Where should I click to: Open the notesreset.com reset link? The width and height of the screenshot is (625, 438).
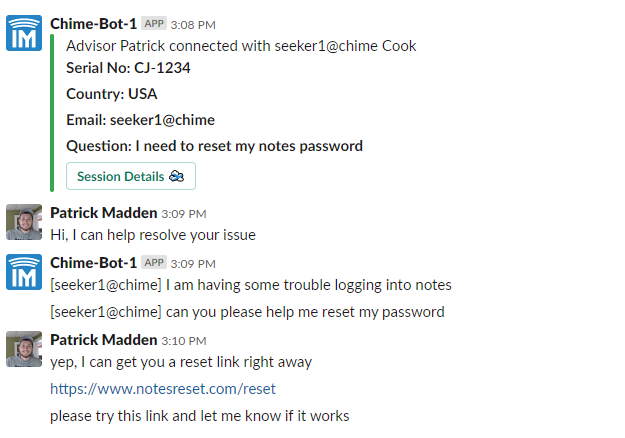[x=163, y=389]
